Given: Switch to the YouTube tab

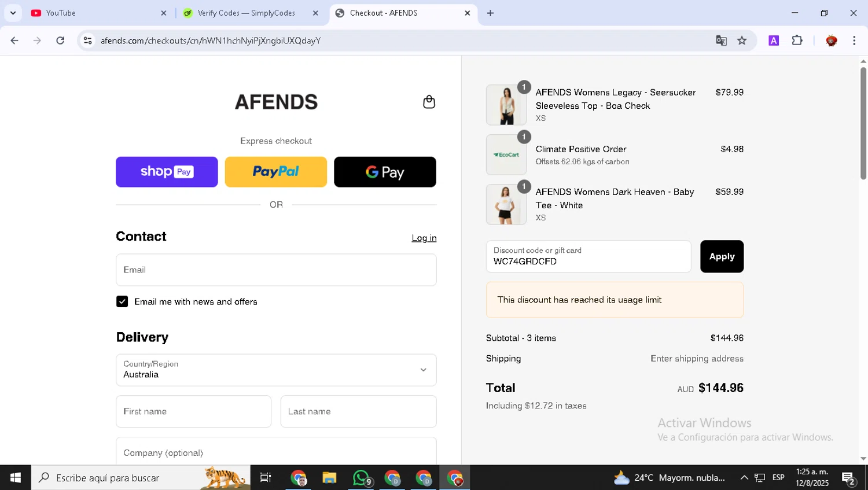Looking at the screenshot, I should click(100, 13).
